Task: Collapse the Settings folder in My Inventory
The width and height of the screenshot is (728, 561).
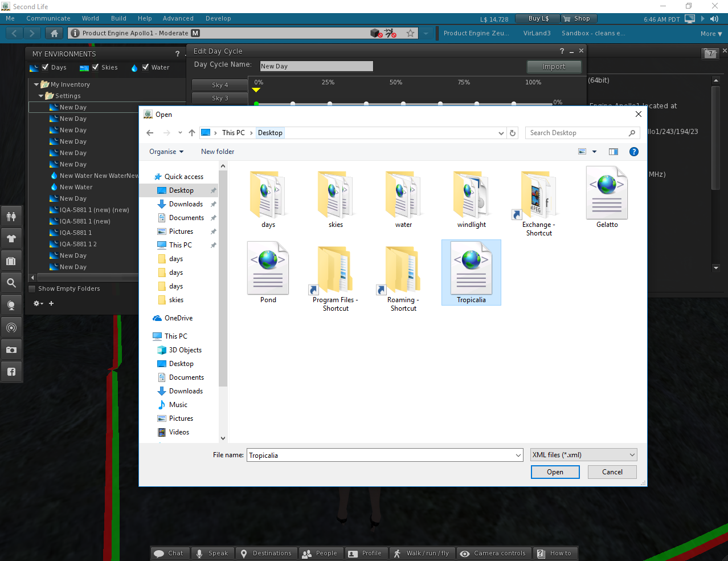Action: [x=42, y=95]
